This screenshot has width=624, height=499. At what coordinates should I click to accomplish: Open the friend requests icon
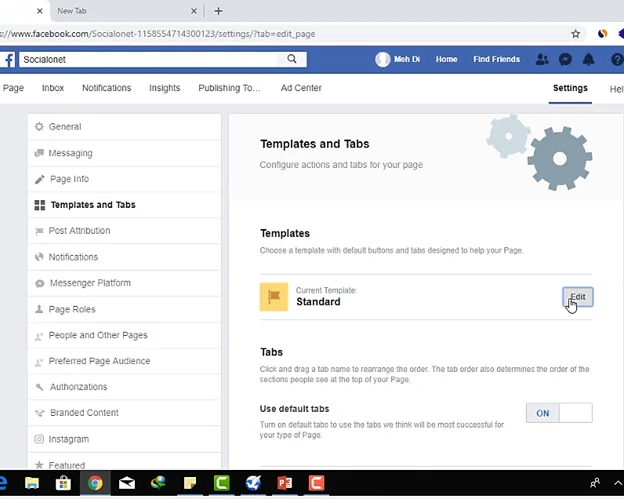(542, 60)
